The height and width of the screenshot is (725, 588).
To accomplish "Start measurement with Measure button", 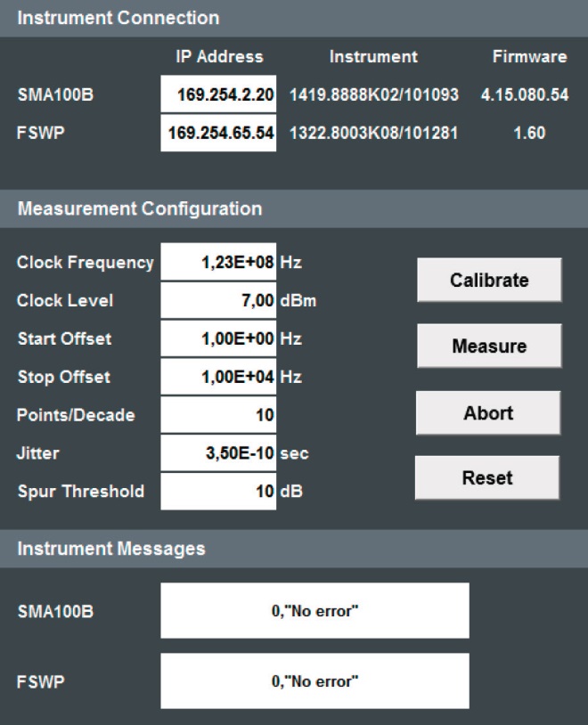I will [489, 346].
